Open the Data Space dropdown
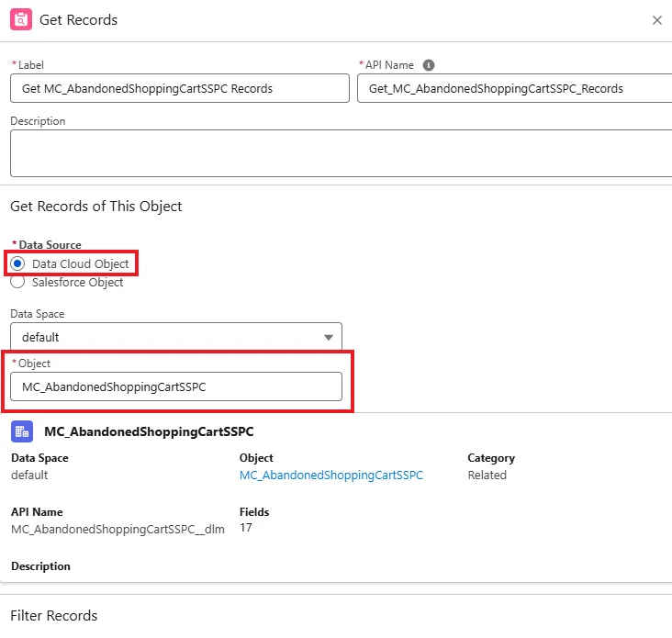 pyautogui.click(x=176, y=337)
